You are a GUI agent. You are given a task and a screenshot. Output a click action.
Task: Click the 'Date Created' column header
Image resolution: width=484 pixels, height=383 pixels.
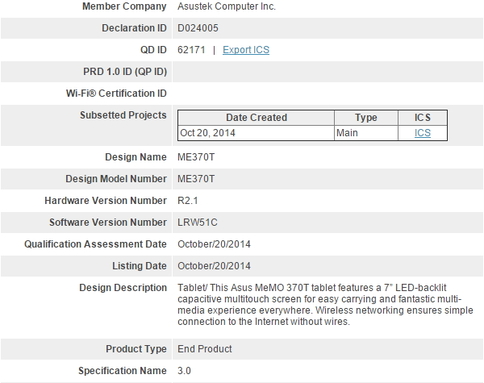(x=256, y=117)
